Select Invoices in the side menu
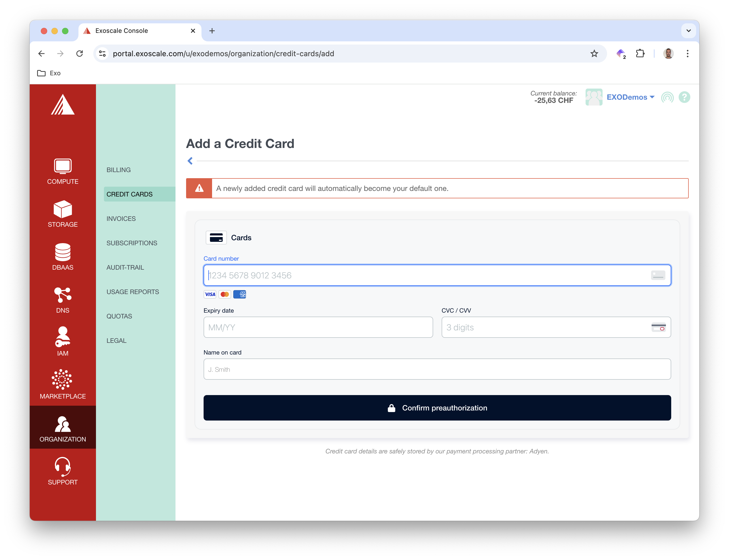Viewport: 729px width, 560px height. (x=121, y=219)
